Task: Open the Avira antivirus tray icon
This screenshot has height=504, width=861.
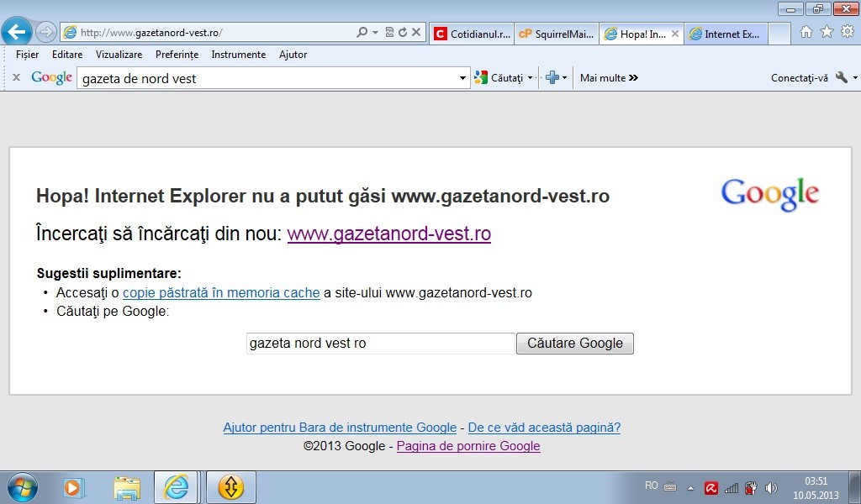Action: (711, 487)
